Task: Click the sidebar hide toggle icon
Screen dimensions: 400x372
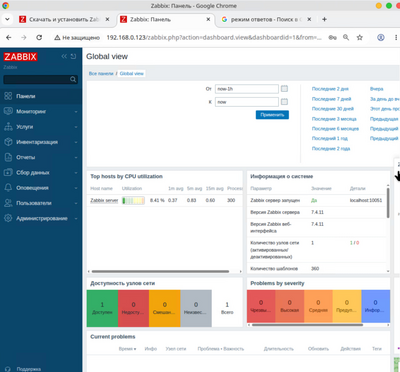Action: (73, 56)
